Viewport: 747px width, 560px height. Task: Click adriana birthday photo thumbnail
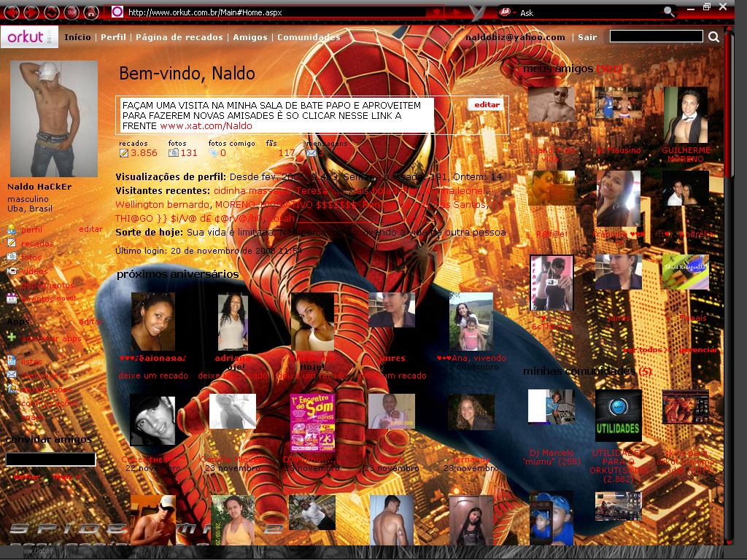[233, 322]
